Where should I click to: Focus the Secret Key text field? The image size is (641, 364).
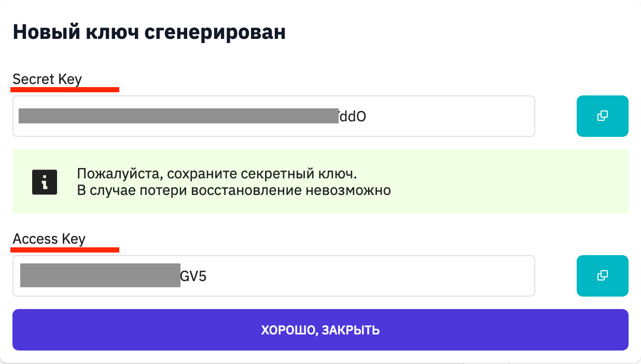coord(274,116)
